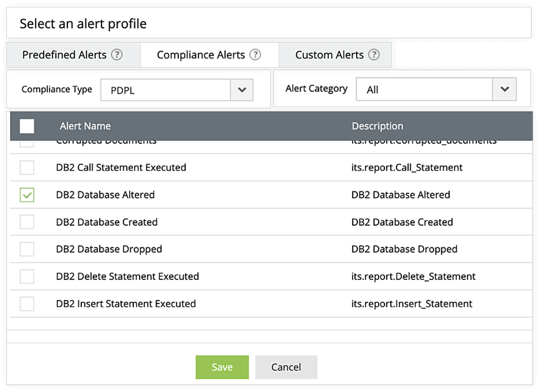Click the green Save button
This screenshot has width=540, height=392.
(x=222, y=367)
